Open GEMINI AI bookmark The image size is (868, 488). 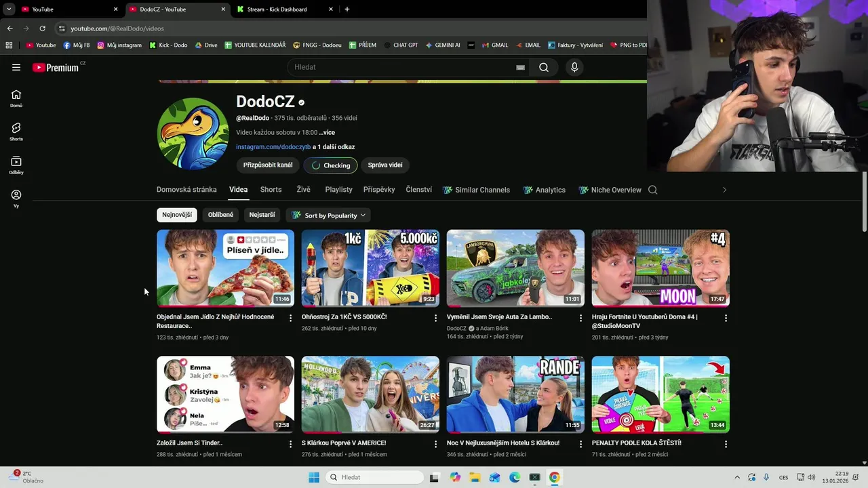(x=443, y=45)
